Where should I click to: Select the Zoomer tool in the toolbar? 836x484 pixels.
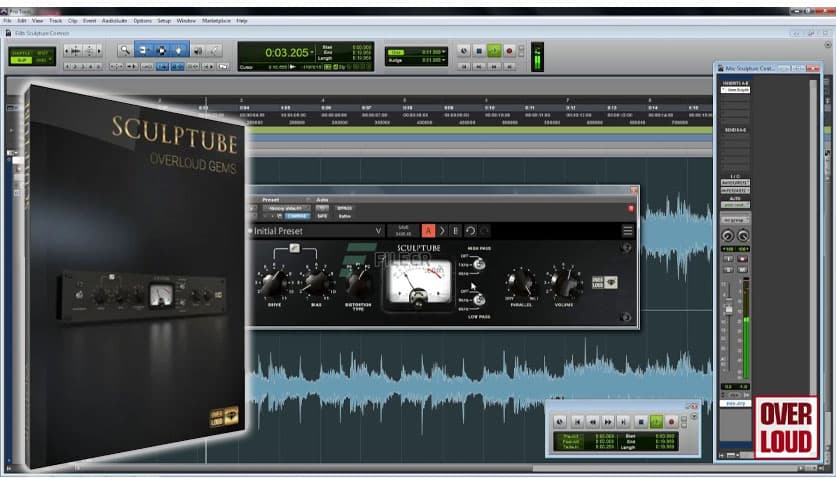(x=125, y=50)
